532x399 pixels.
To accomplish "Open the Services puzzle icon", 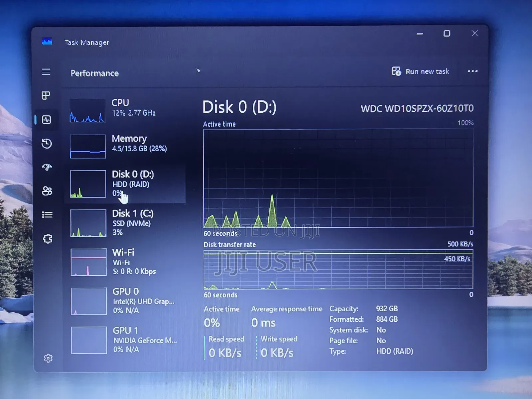I will pos(48,239).
